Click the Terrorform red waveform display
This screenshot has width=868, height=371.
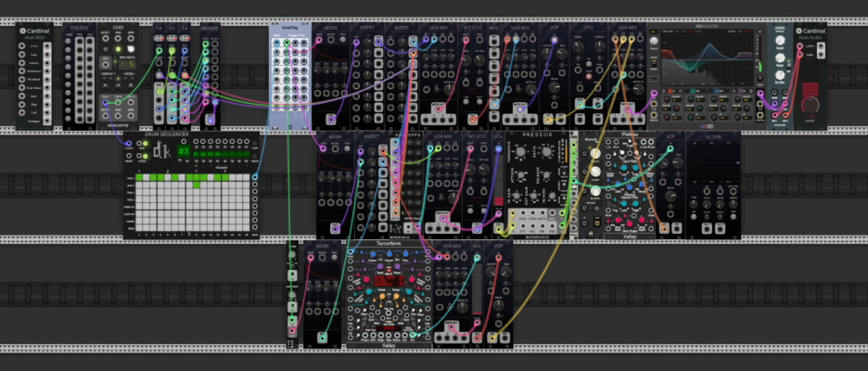pos(389,281)
